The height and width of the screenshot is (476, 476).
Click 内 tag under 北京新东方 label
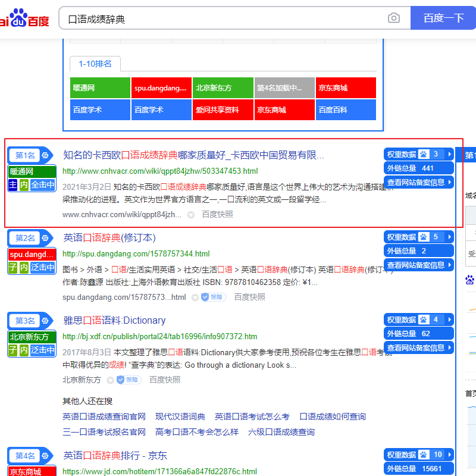pos(24,350)
